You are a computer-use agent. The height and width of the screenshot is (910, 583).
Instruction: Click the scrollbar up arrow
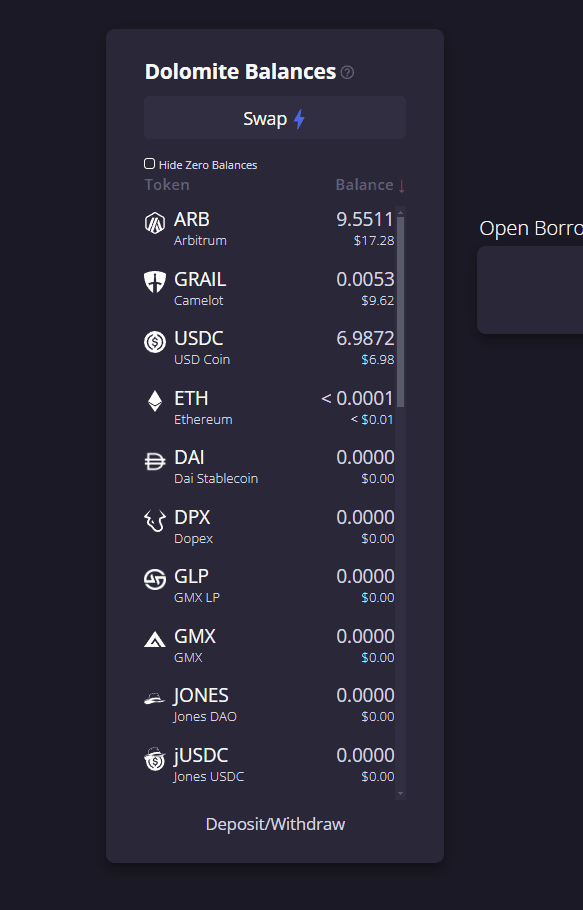point(400,211)
